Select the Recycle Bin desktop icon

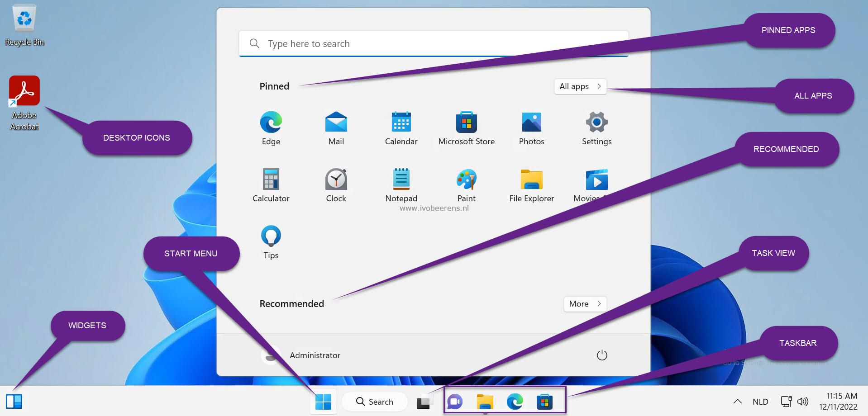[x=24, y=25]
